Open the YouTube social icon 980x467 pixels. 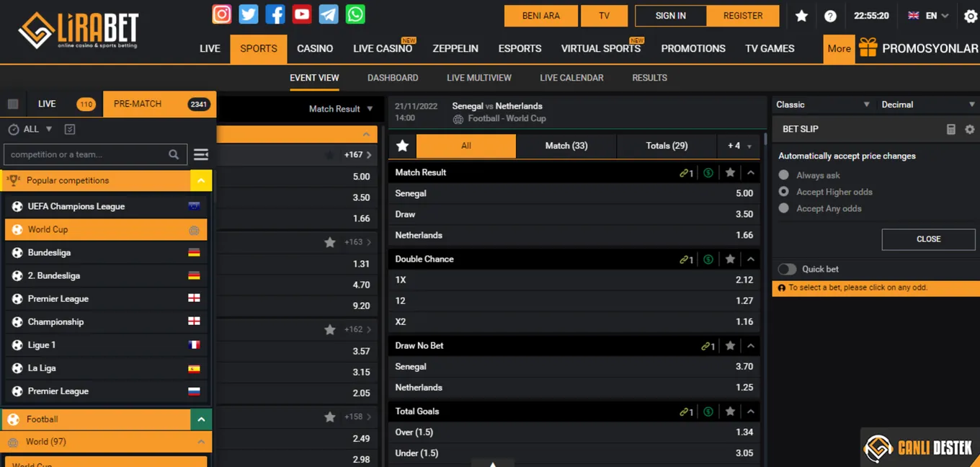click(x=302, y=14)
